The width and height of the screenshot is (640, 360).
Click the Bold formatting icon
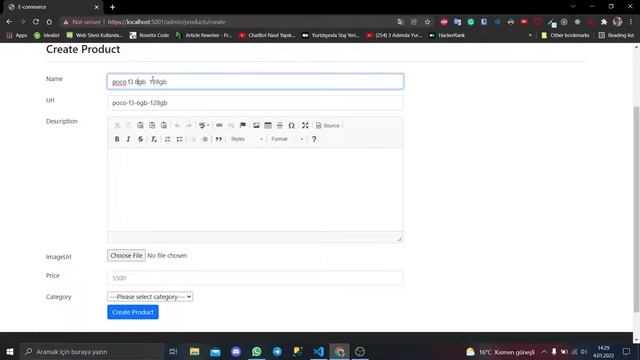[117, 139]
